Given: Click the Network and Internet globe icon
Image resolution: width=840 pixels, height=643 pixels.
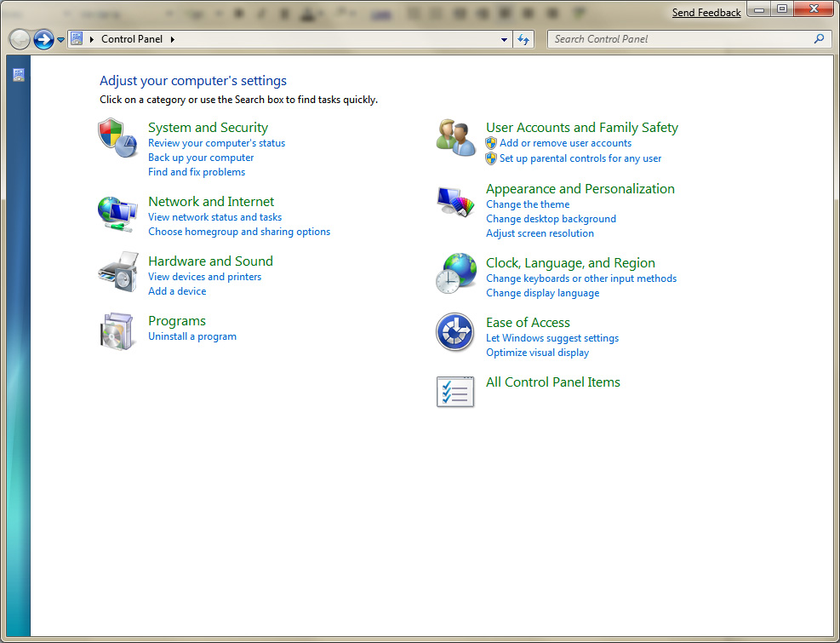Looking at the screenshot, I should pos(117,214).
